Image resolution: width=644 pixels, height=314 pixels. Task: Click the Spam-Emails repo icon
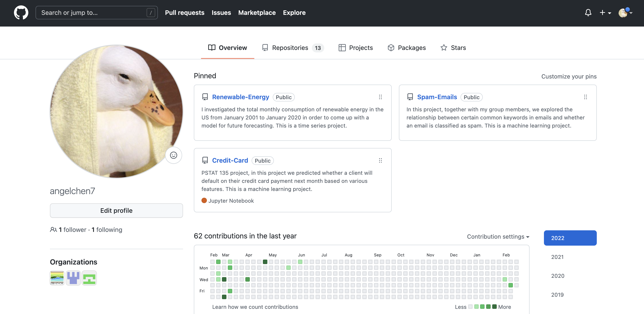point(410,97)
